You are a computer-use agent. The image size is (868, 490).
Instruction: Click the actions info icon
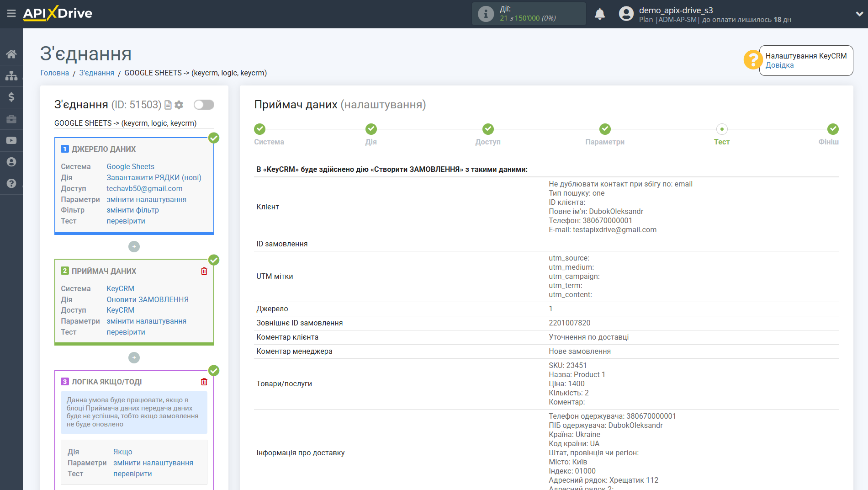click(486, 14)
